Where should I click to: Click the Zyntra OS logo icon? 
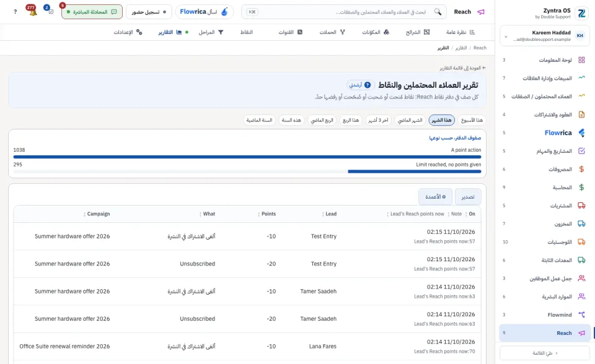click(581, 14)
